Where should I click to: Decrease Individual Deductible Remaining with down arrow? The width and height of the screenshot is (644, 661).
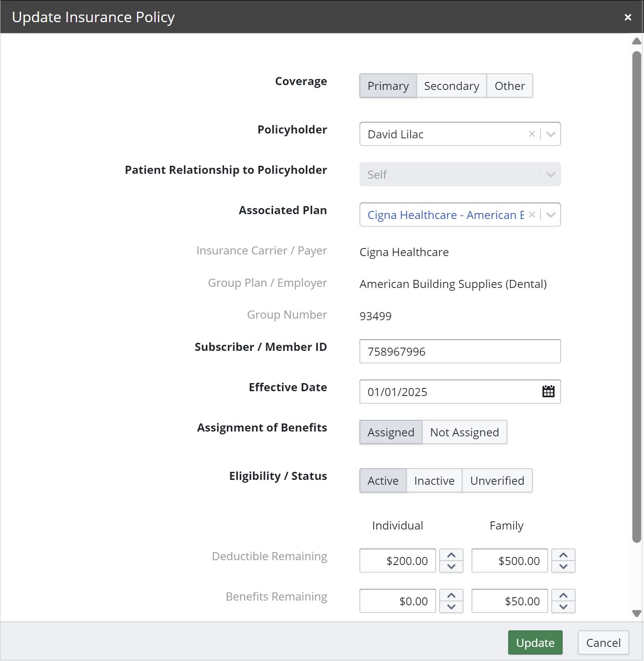[451, 567]
